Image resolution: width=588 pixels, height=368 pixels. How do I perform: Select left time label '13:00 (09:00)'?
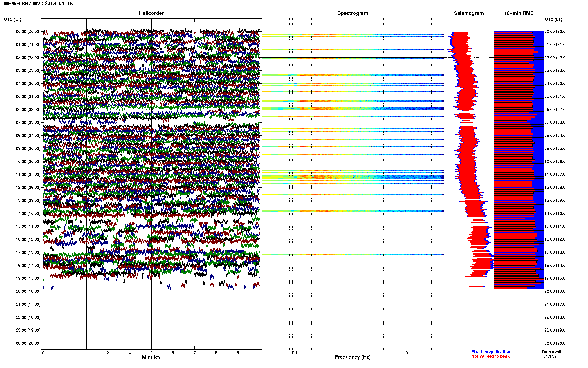tap(28, 201)
